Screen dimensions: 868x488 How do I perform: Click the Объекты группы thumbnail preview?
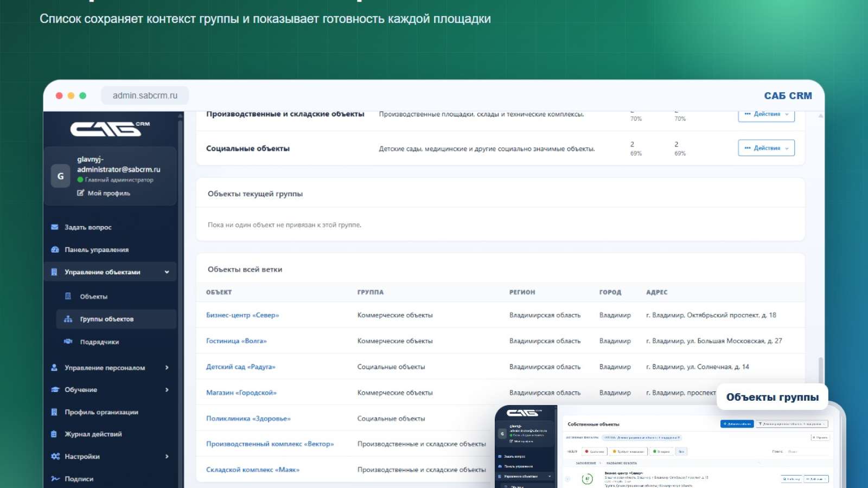click(670, 446)
